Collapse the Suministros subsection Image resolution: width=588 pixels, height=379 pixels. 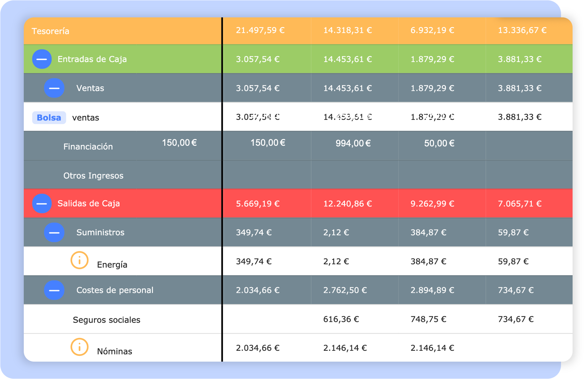click(54, 232)
